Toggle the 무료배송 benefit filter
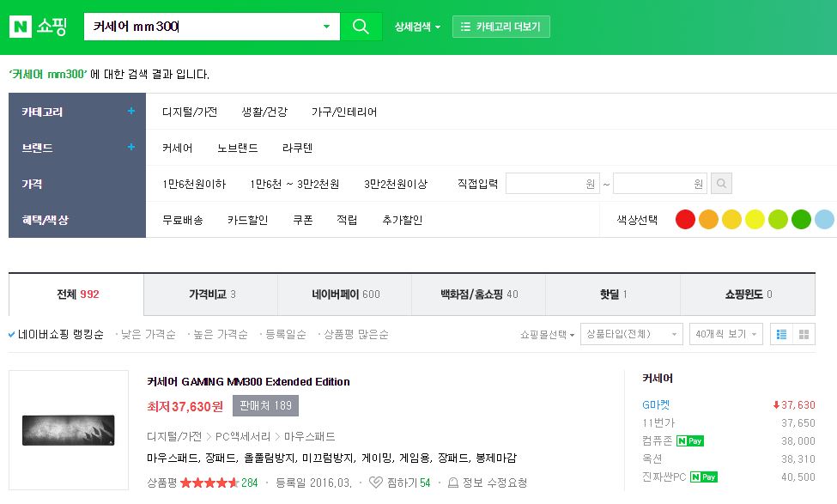Image resolution: width=837 pixels, height=504 pixels. coord(183,220)
